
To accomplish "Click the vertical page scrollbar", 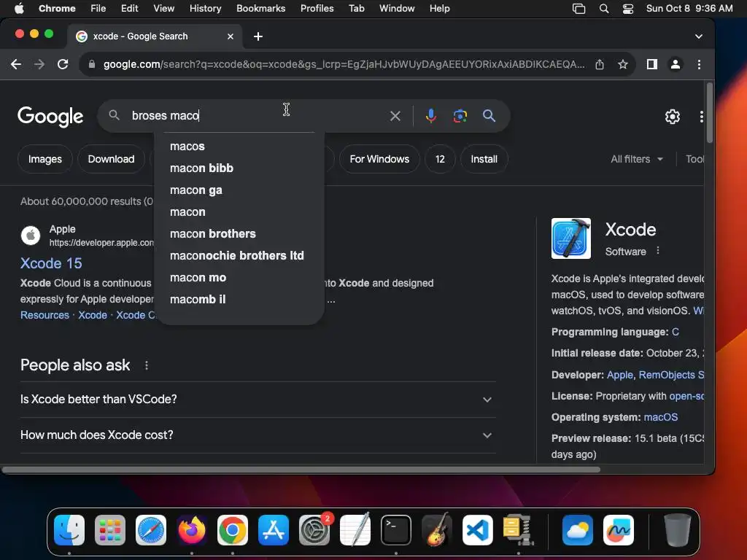I will coord(709,113).
